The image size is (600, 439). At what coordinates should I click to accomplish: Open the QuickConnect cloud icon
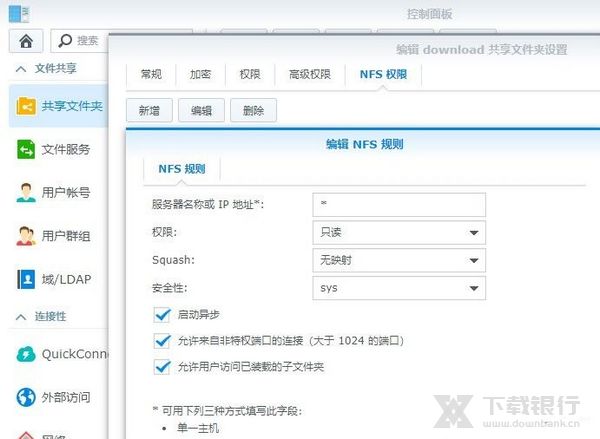[x=26, y=354]
